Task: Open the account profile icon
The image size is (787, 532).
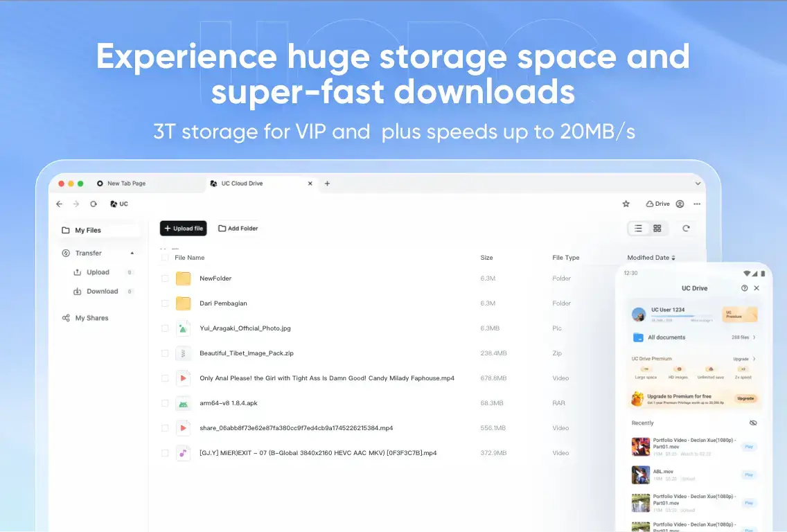Action: (x=680, y=204)
